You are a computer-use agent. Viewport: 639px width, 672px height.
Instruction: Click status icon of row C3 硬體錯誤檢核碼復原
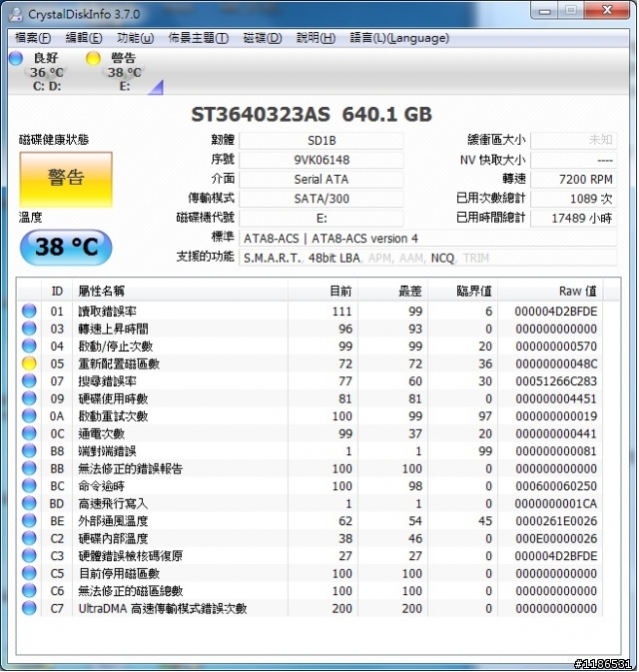click(29, 555)
